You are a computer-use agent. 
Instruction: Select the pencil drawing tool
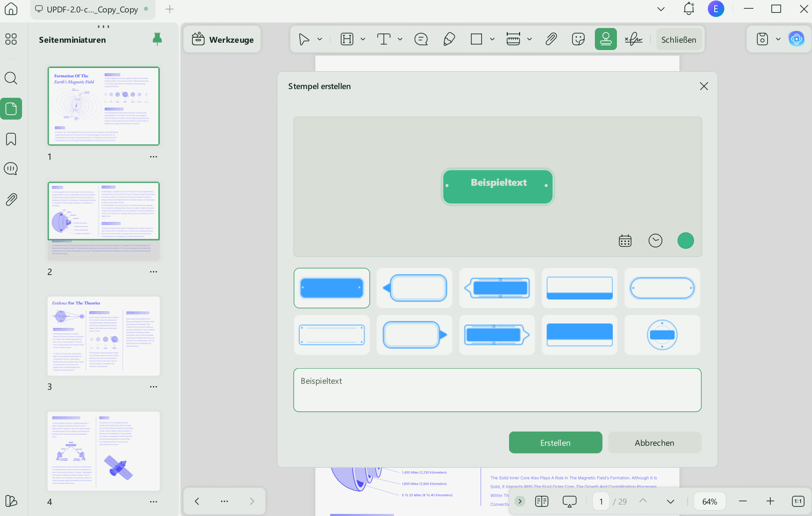click(x=449, y=39)
